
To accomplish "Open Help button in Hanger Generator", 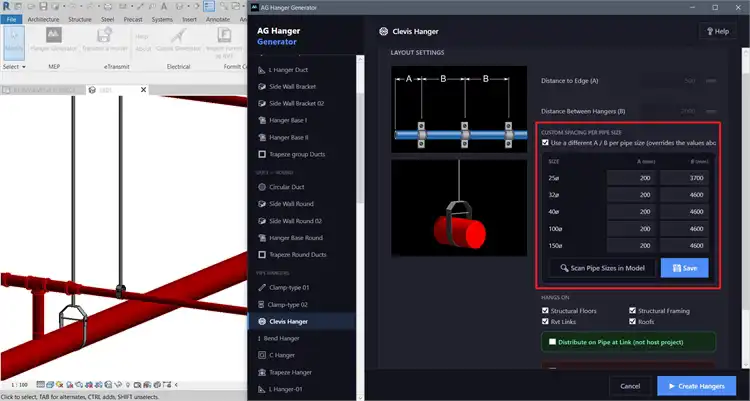I will tap(717, 32).
